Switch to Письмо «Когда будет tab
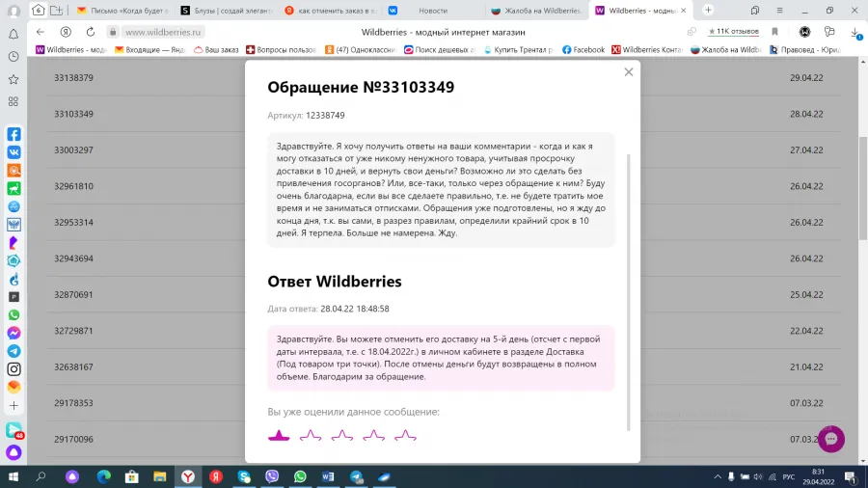The height and width of the screenshot is (488, 868). (x=122, y=11)
